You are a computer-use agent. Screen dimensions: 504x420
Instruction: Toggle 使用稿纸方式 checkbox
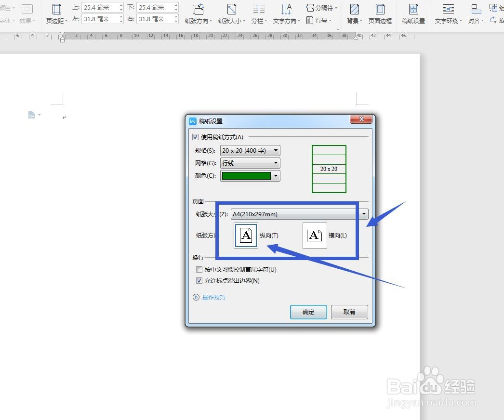[195, 137]
